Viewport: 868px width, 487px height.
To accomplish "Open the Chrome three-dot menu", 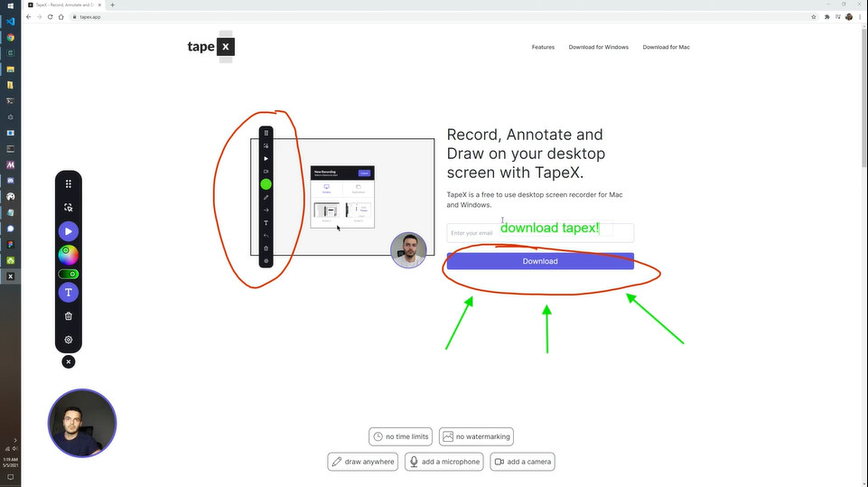I will click(x=860, y=16).
